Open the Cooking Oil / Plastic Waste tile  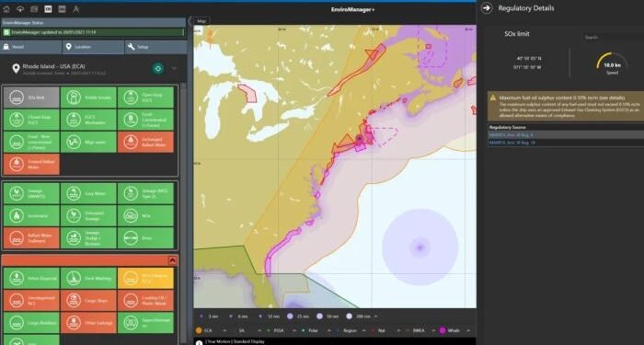(x=145, y=300)
